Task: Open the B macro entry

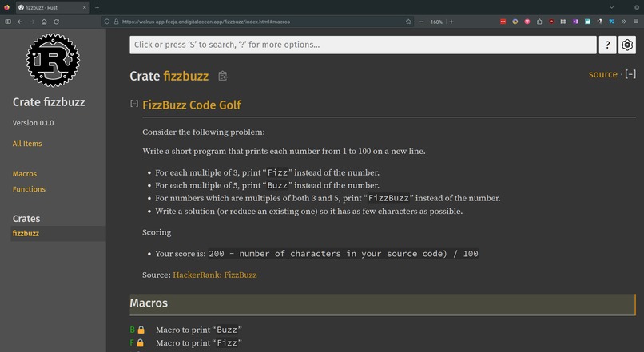Action: (133, 330)
